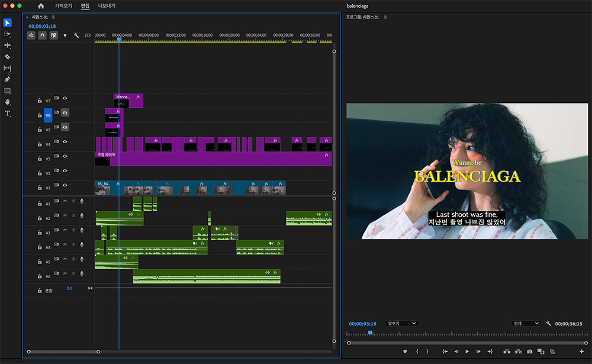Open the button editor plus icon
This screenshot has width=592, height=364.
point(581,352)
